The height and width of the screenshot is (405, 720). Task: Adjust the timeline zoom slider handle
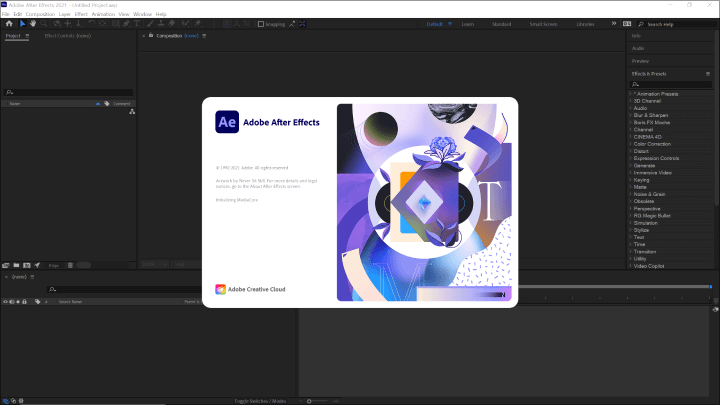pos(309,401)
